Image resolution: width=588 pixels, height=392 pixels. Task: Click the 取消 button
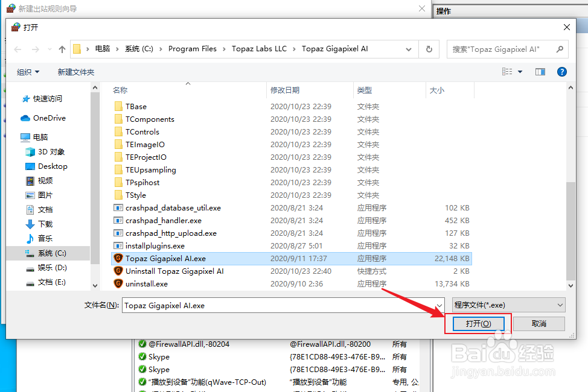coord(538,323)
